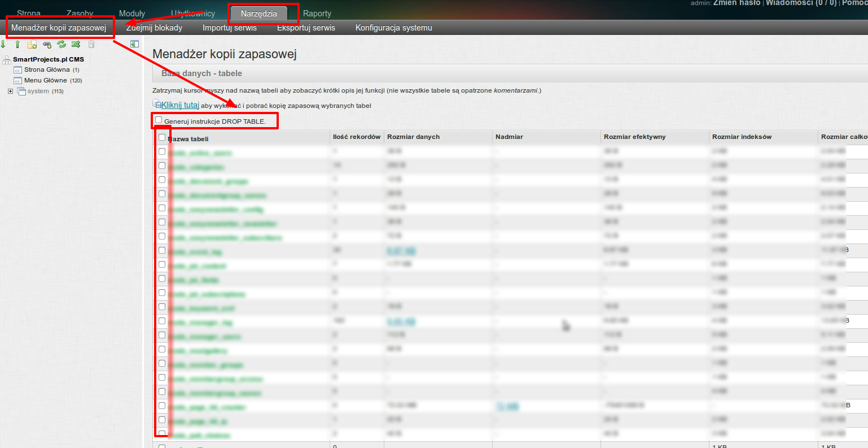Open the Raporty menu
This screenshot has height=448, width=868.
317,14
